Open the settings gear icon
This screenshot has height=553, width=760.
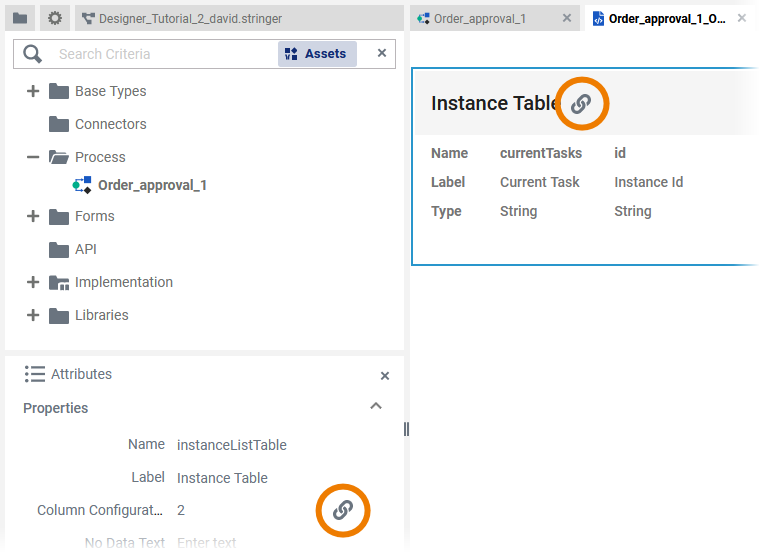(x=55, y=18)
